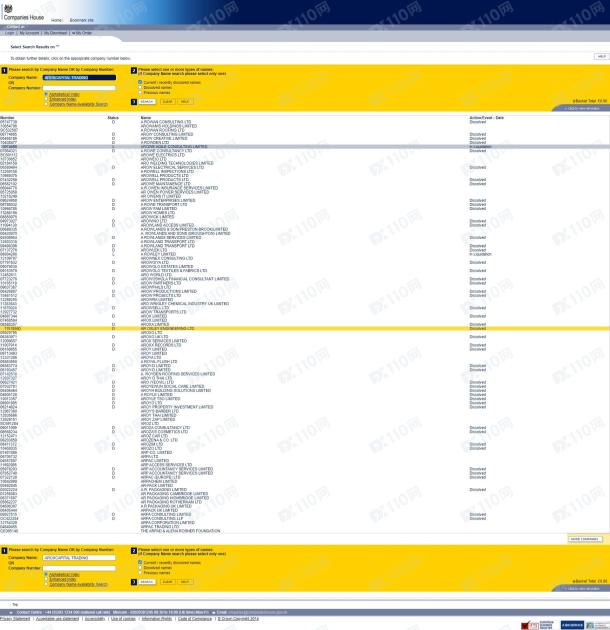Click the HELP button beside the instructions

[x=601, y=57]
